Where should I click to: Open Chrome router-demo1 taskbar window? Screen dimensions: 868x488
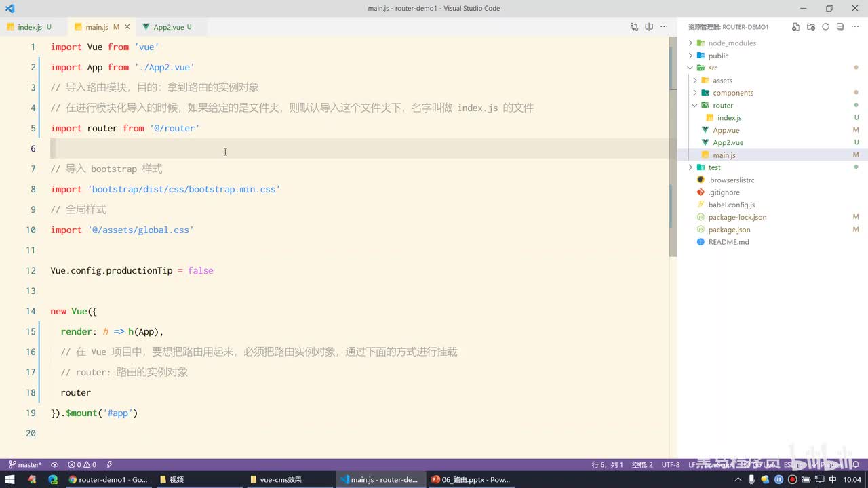[x=108, y=479]
